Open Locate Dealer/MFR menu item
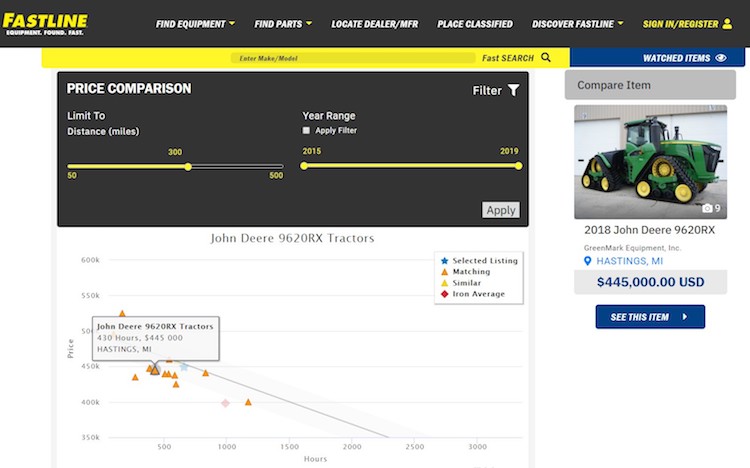The height and width of the screenshot is (468, 750). [x=375, y=24]
